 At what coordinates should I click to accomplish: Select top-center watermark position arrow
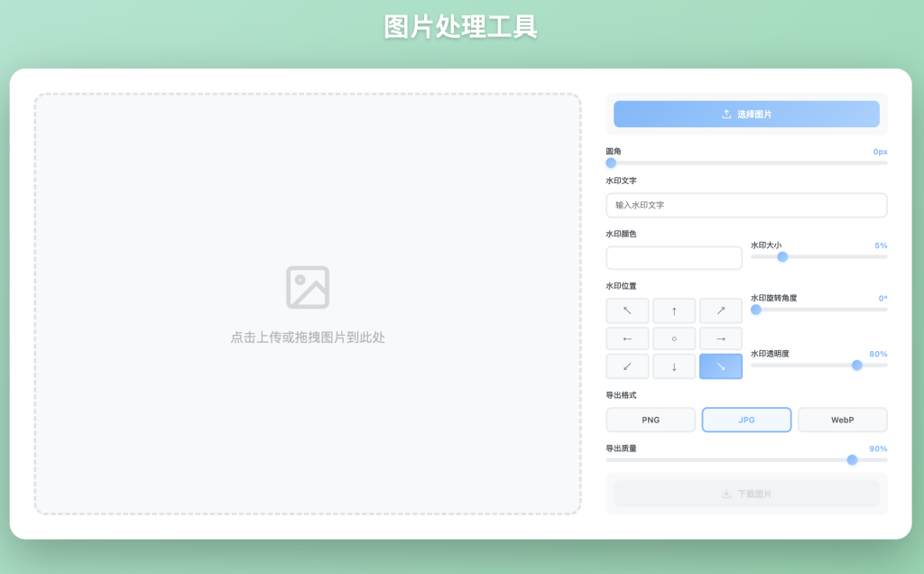tap(674, 310)
